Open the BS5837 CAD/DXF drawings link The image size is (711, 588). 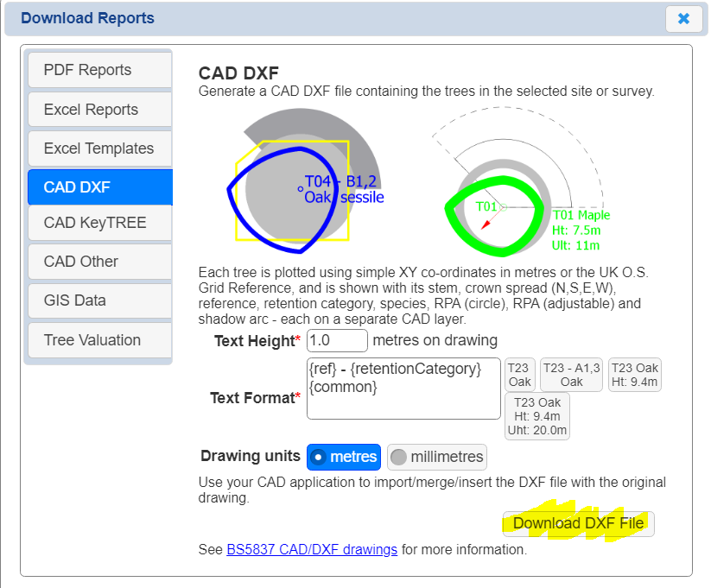pos(312,549)
